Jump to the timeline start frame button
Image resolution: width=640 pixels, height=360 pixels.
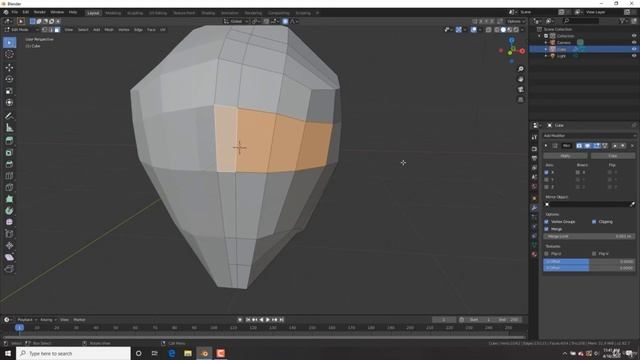[x=248, y=320]
